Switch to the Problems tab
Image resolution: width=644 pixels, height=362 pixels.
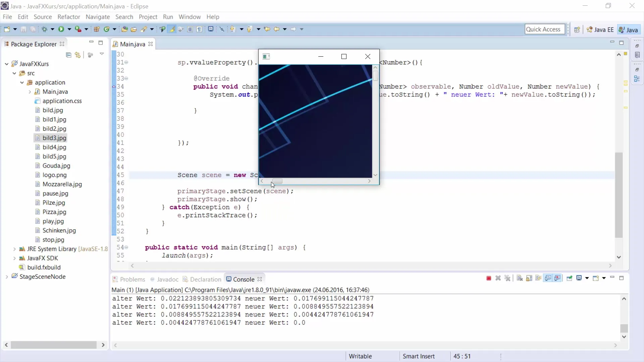tap(129, 279)
